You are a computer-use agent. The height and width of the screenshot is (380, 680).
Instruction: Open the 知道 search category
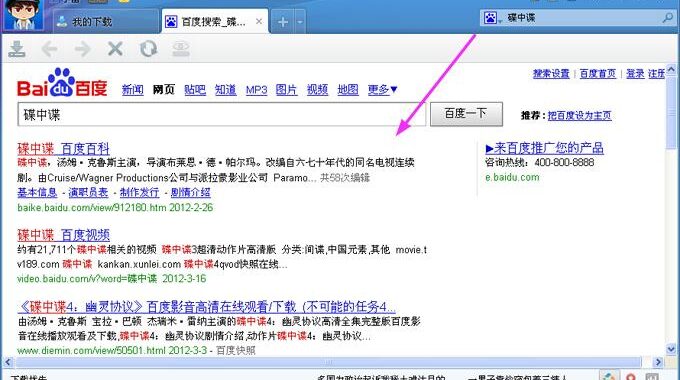click(x=226, y=90)
